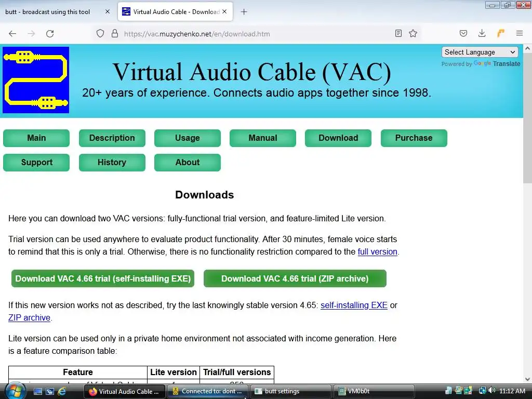Open the Main page button
This screenshot has height=399, width=532.
pos(36,138)
